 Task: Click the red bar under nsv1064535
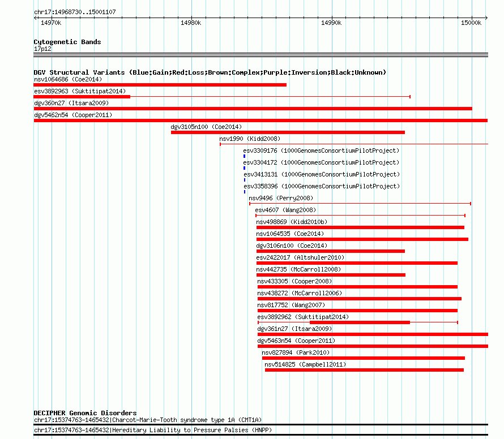362,239
